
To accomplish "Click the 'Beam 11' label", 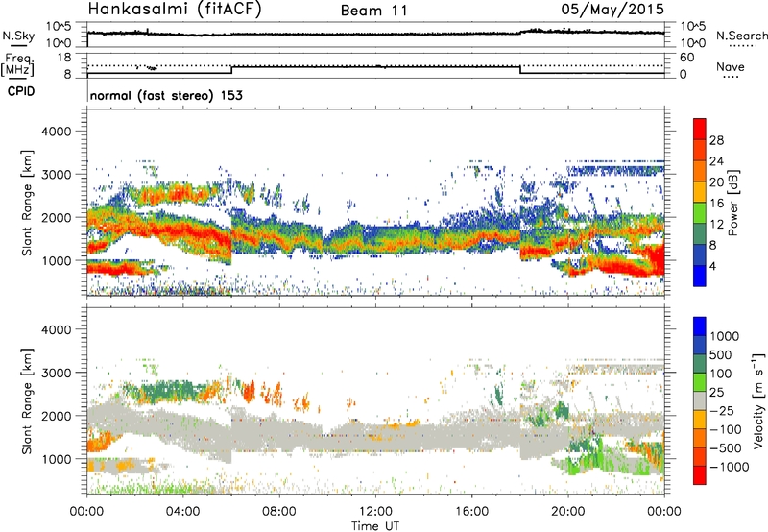I will (x=374, y=11).
